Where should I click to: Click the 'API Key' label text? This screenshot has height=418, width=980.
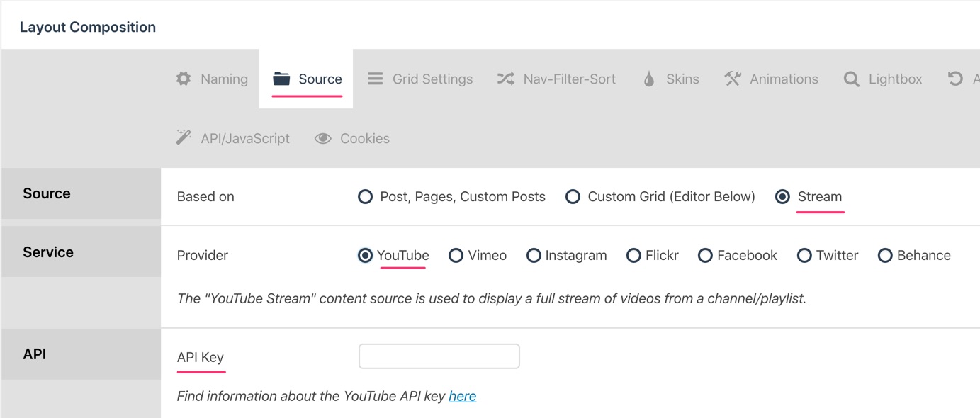point(201,357)
